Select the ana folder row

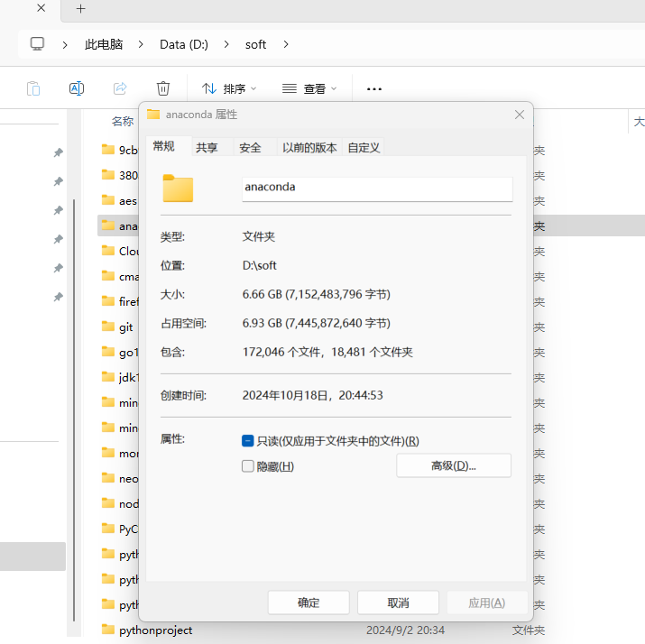point(119,225)
